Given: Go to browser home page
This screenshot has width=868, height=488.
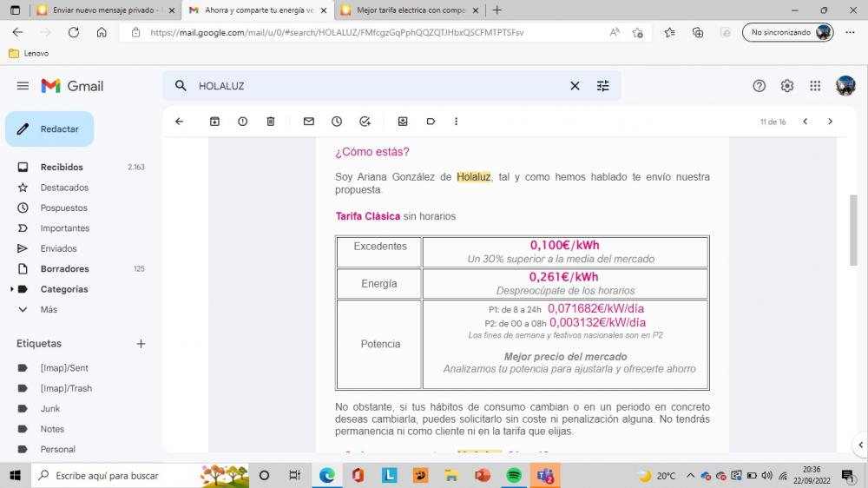Looking at the screenshot, I should (102, 32).
